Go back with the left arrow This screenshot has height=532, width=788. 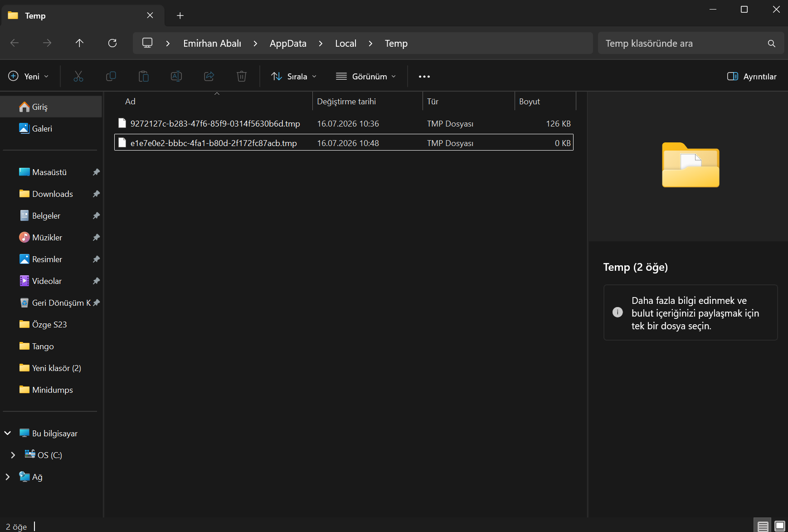point(15,43)
